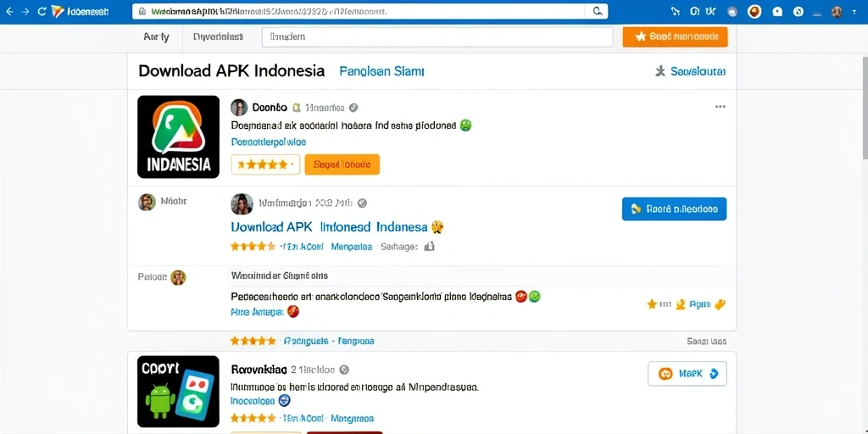Click the star rating beside Rocnguate
Viewport: 868px width, 434px height.
[253, 341]
